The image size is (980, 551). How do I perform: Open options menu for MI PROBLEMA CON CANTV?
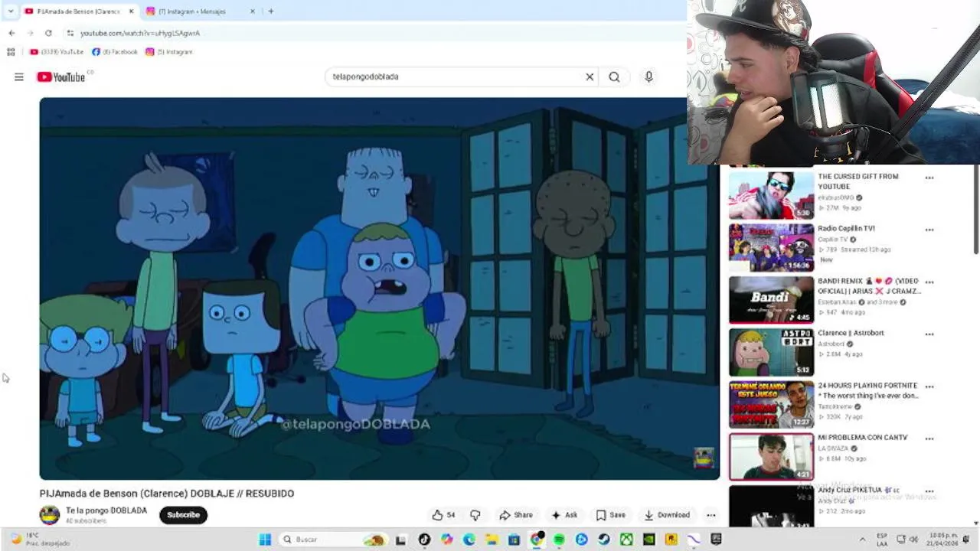pos(929,439)
